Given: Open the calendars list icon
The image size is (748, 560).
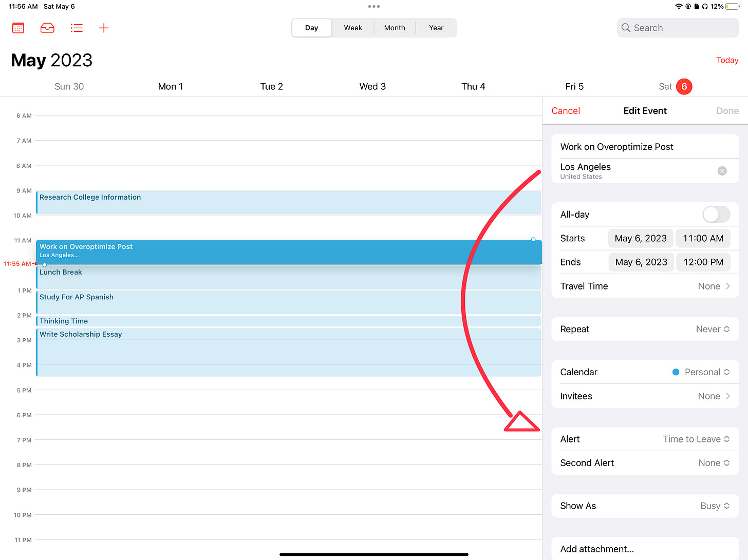Looking at the screenshot, I should pos(18,28).
